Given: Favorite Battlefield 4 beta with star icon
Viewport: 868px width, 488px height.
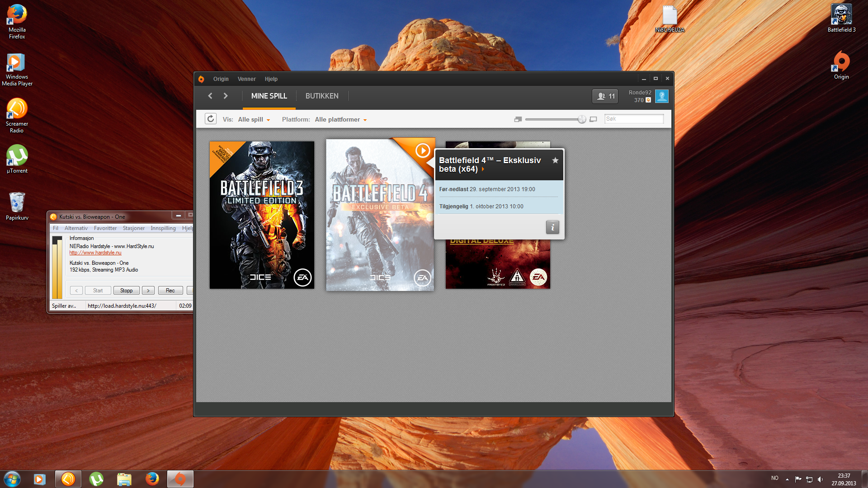Looking at the screenshot, I should tap(555, 160).
